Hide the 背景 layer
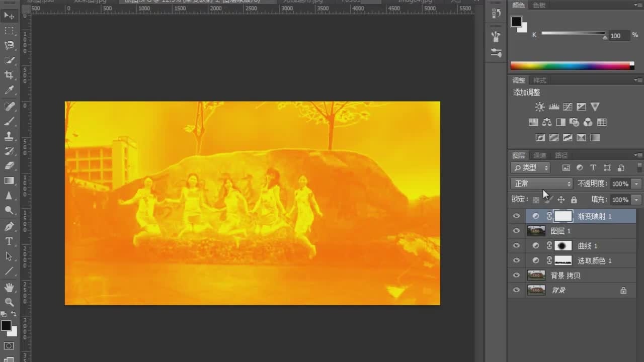This screenshot has width=644, height=362. click(516, 290)
